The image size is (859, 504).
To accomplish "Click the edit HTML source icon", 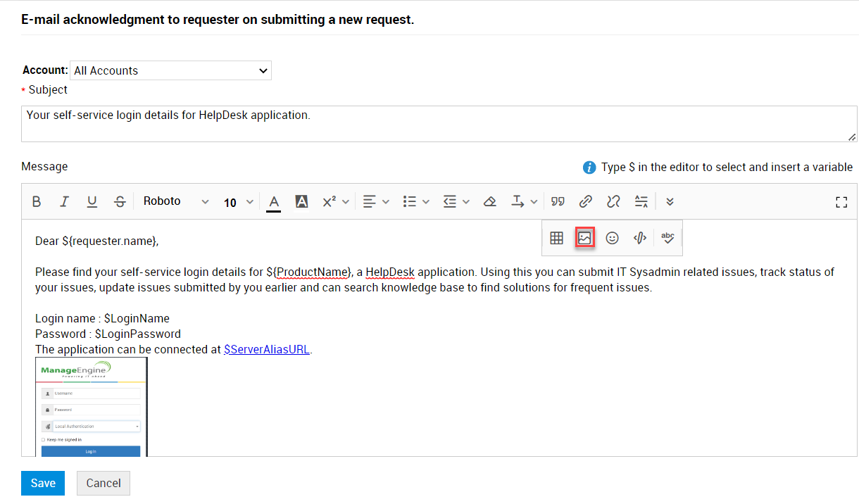I will [x=639, y=238].
